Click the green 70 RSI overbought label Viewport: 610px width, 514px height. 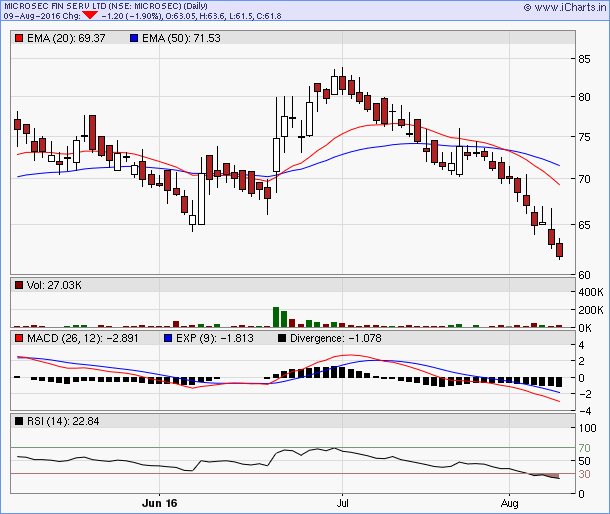(x=584, y=448)
